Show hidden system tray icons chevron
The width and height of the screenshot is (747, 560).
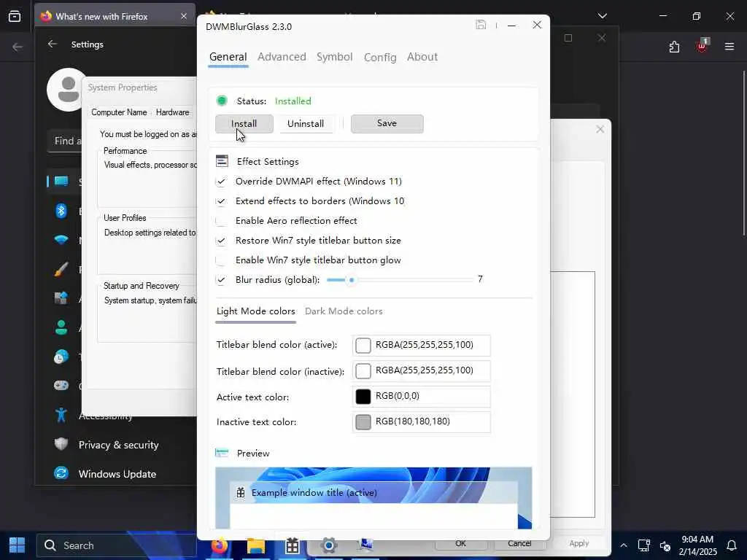coord(623,545)
